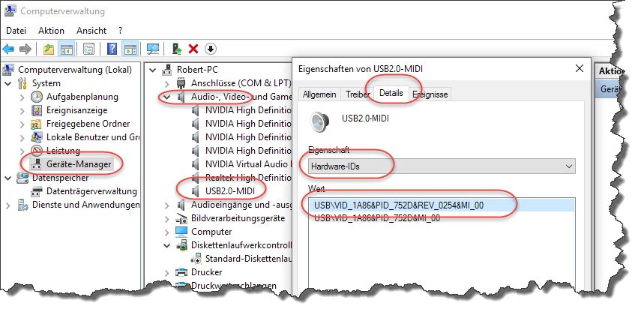Toggle the Action pane toolbar icon
The width and height of the screenshot is (644, 315).
pyautogui.click(x=130, y=49)
